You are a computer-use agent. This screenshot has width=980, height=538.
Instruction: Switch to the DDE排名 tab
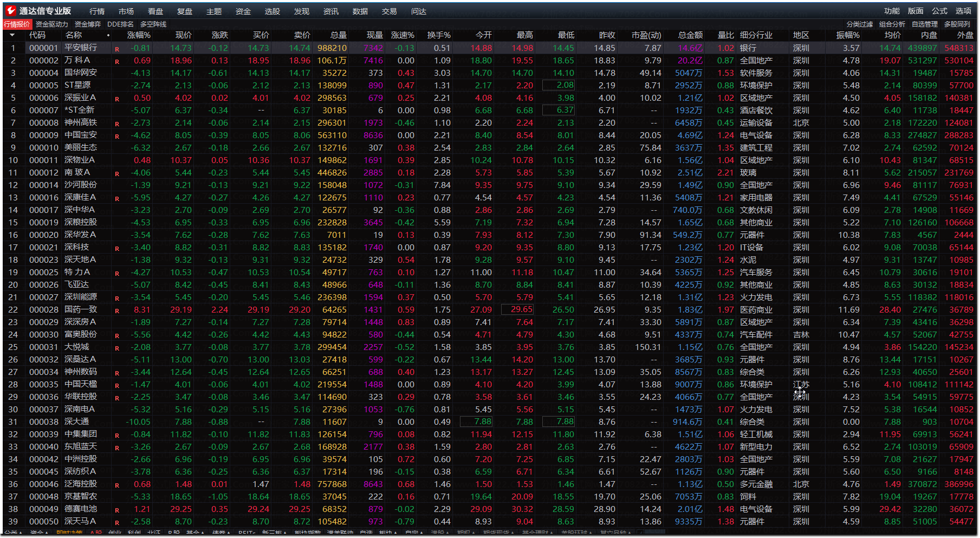(120, 24)
